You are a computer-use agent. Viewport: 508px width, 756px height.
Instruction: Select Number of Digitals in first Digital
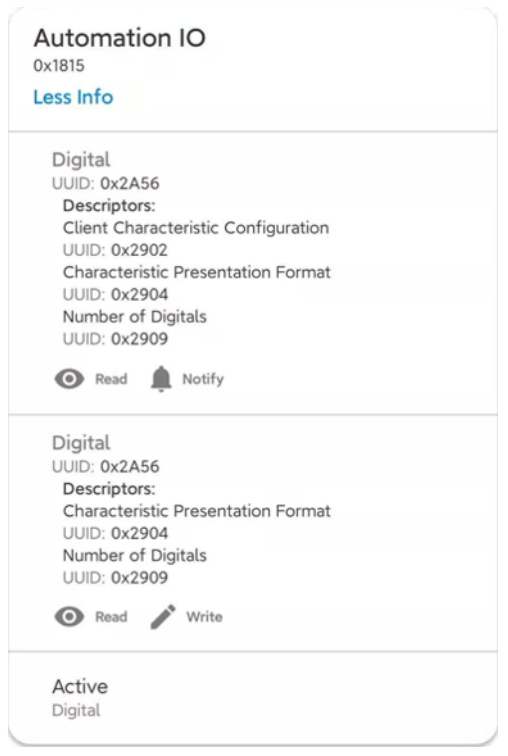click(x=135, y=317)
